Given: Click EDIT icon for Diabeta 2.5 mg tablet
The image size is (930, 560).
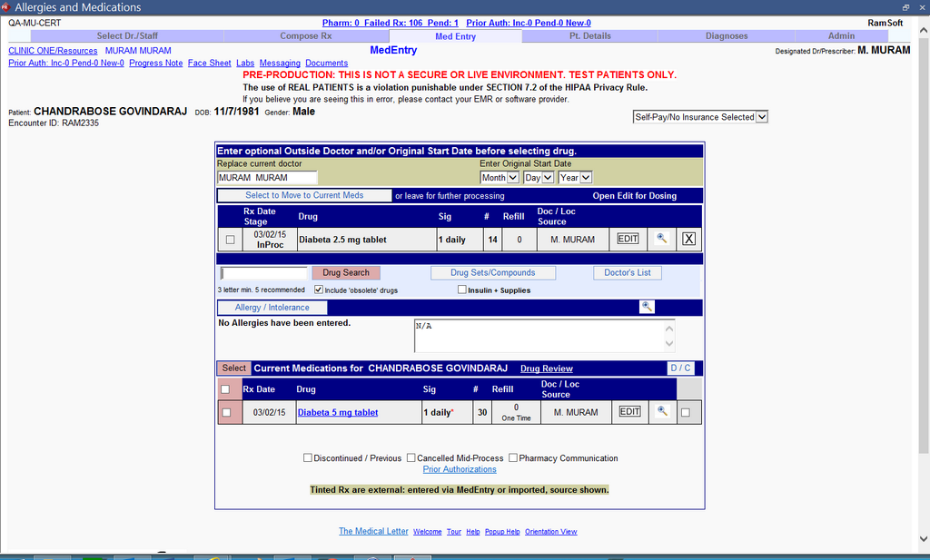Looking at the screenshot, I should 628,239.
